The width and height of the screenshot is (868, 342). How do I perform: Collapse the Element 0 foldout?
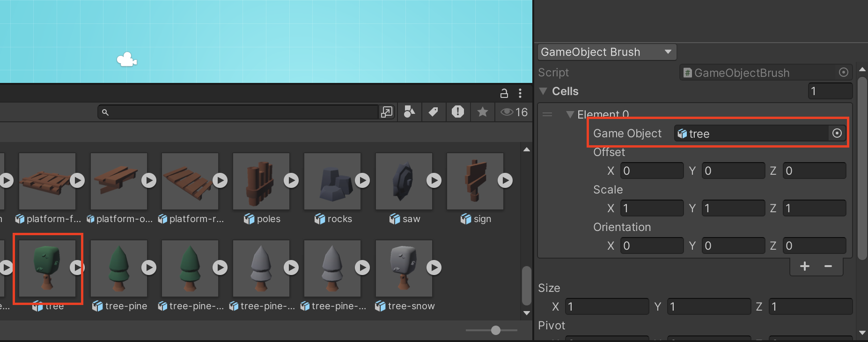click(x=570, y=114)
